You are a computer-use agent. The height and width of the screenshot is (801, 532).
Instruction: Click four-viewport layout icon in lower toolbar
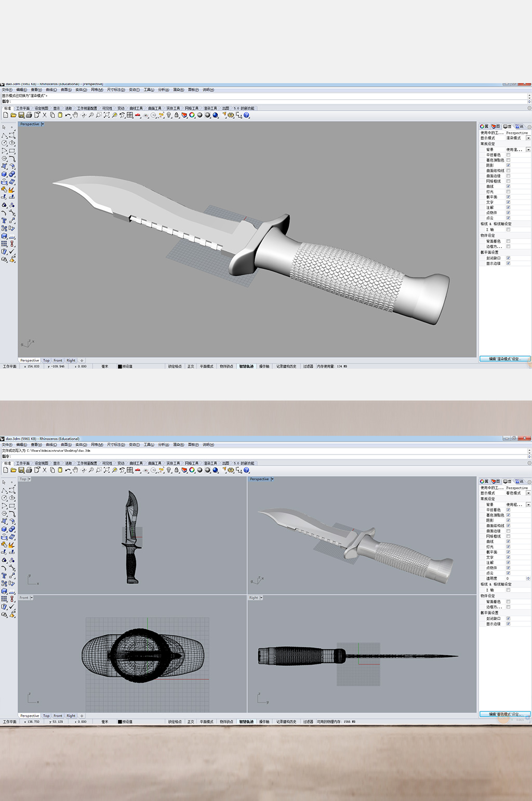pyautogui.click(x=130, y=470)
